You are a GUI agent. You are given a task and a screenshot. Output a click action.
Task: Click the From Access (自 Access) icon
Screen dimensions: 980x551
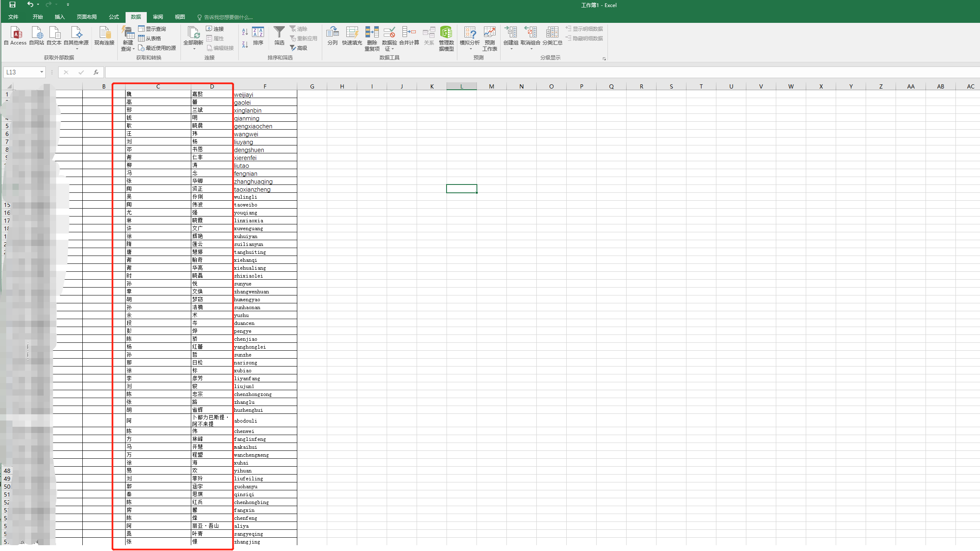[16, 33]
